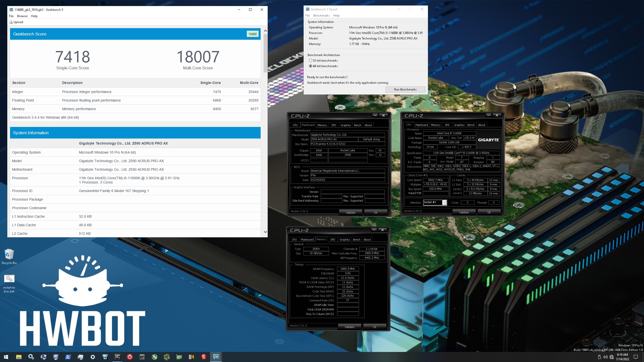Open the Socket #1 selection dropdown

[435, 202]
